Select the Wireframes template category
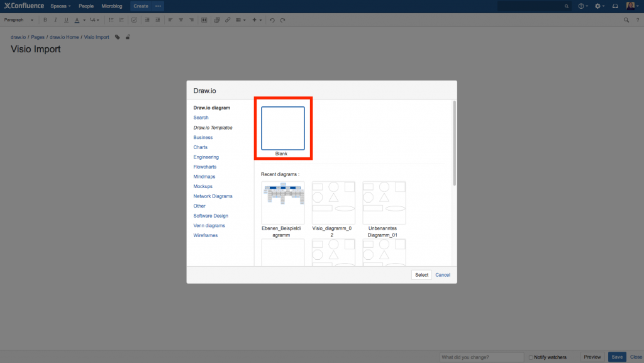644x363 pixels. pyautogui.click(x=206, y=235)
